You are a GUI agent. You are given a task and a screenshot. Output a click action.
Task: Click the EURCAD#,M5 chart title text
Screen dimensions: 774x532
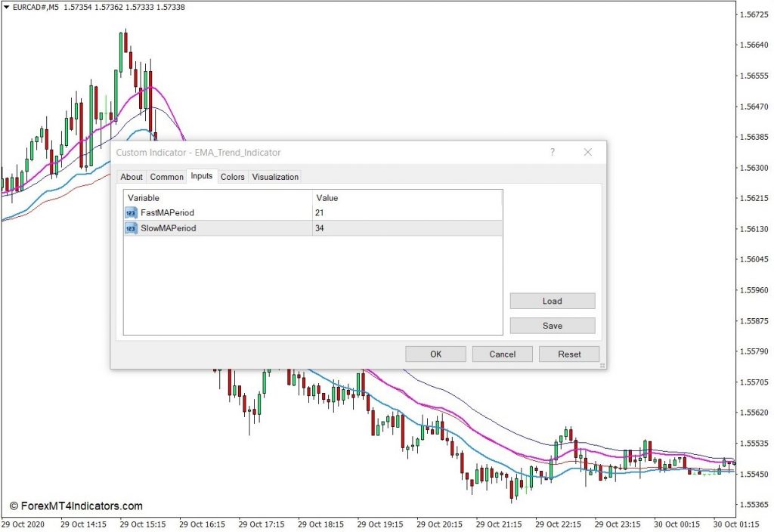[36, 7]
